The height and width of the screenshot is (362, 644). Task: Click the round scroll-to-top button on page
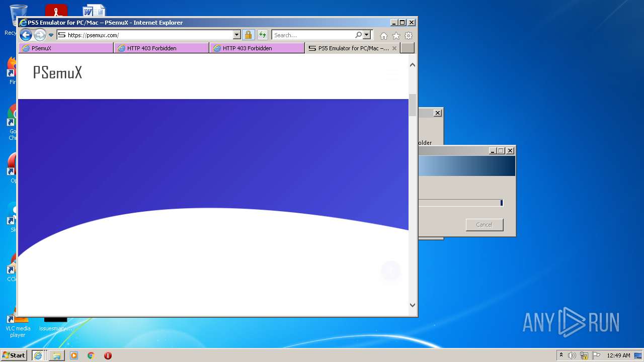point(390,271)
